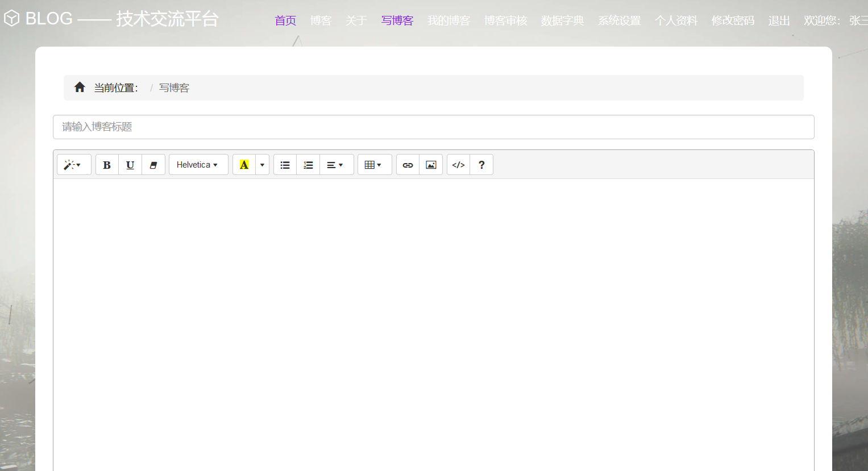Open the 关于 page
The width and height of the screenshot is (868, 471).
356,20
